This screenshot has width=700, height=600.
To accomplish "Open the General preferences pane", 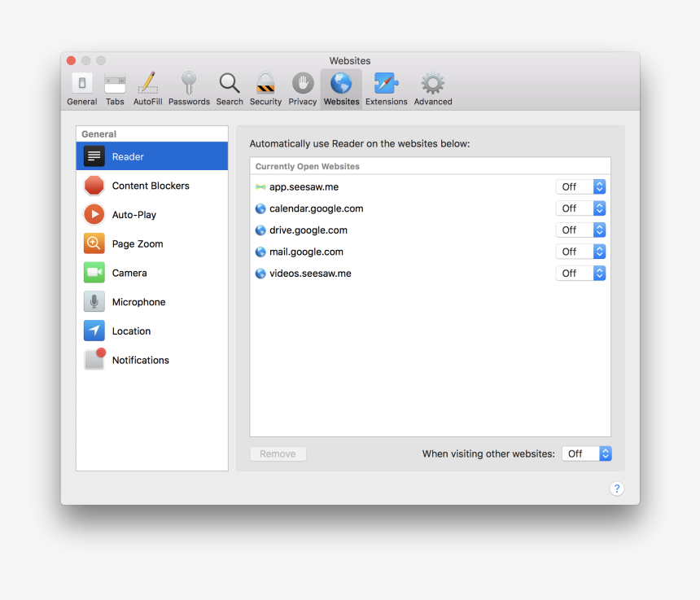I will [x=81, y=88].
